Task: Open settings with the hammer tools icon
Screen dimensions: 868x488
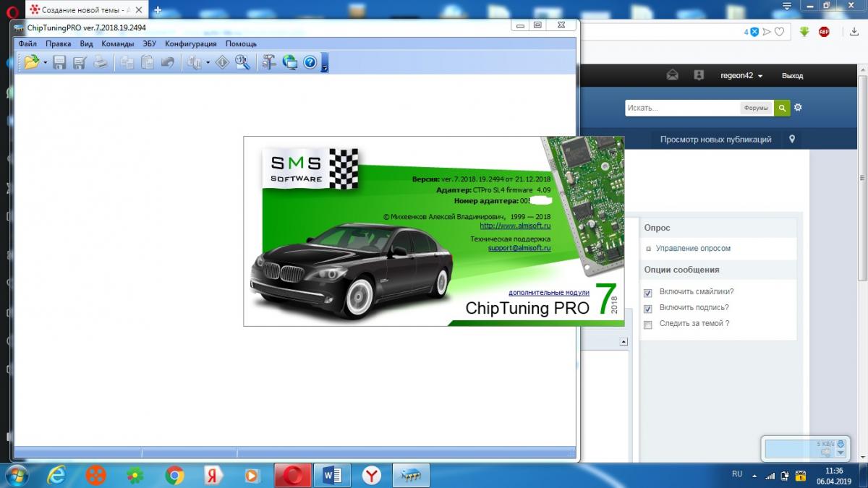Action: (x=269, y=63)
